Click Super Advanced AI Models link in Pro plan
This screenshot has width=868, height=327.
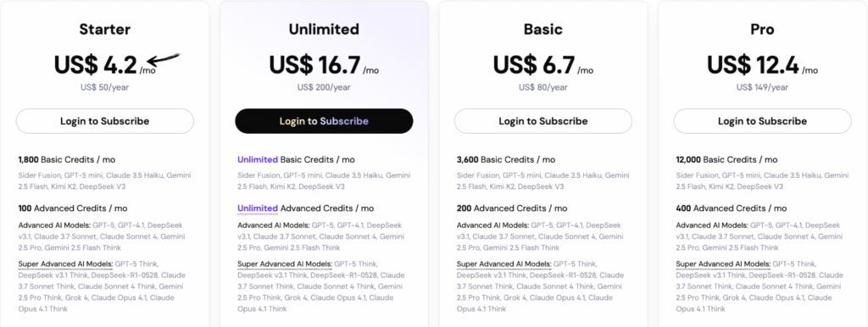coord(723,264)
